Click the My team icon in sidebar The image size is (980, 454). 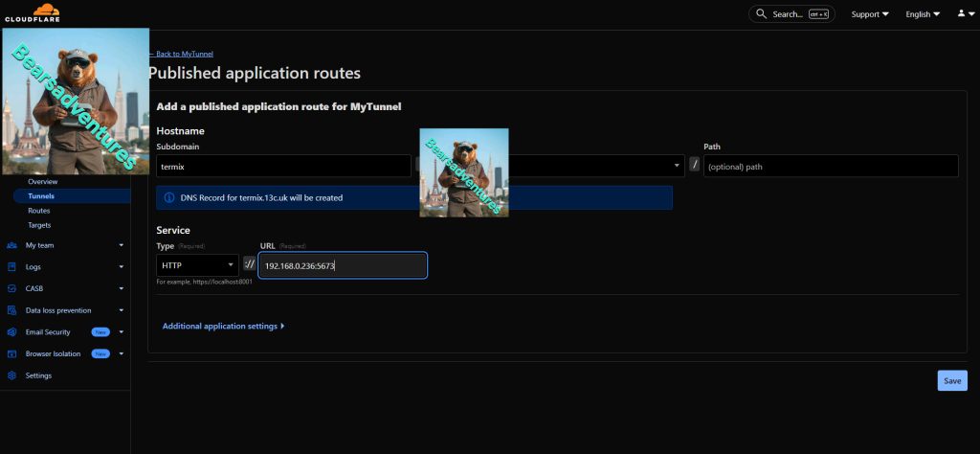pyautogui.click(x=11, y=245)
